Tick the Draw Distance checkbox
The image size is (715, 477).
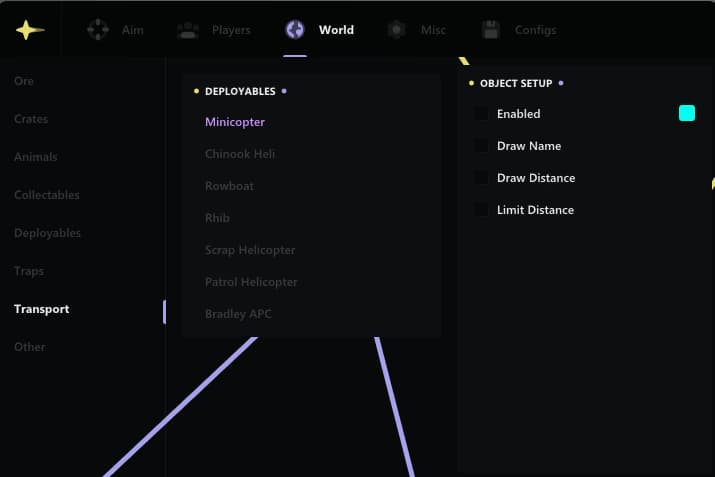click(x=482, y=177)
